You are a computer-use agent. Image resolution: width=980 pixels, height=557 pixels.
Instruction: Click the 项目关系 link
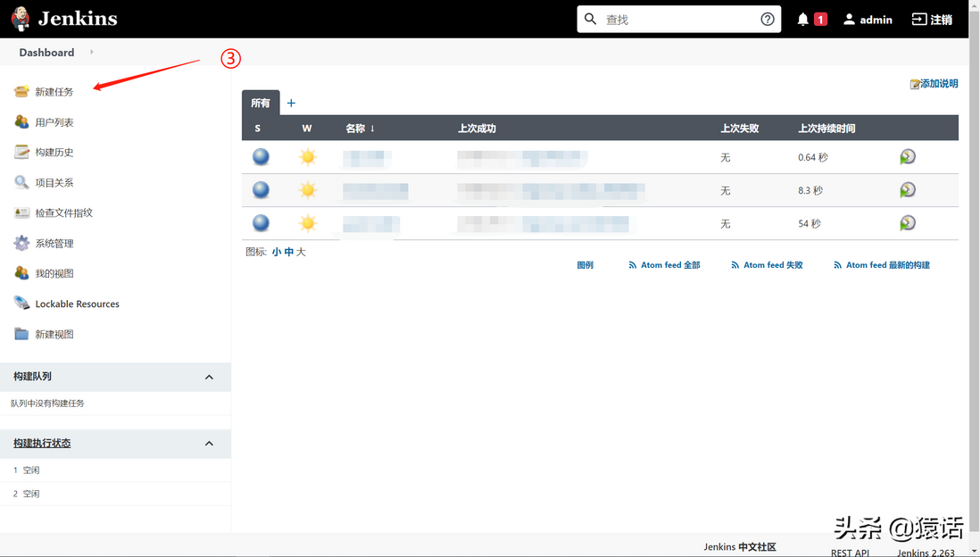click(x=54, y=182)
